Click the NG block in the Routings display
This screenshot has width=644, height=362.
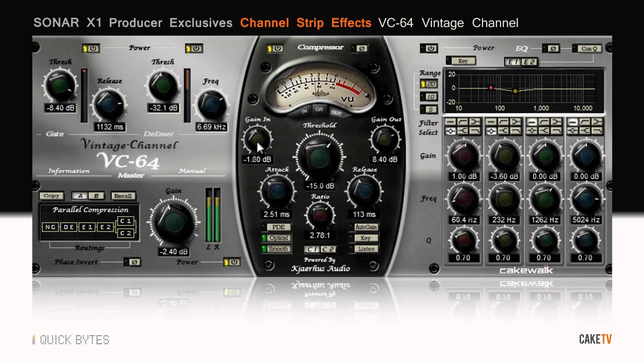51,227
